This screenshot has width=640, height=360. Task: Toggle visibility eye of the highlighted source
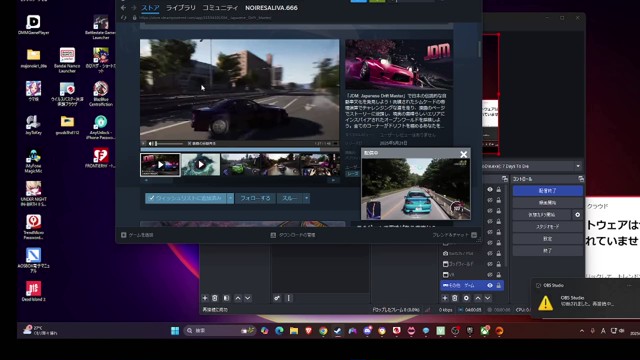click(490, 285)
